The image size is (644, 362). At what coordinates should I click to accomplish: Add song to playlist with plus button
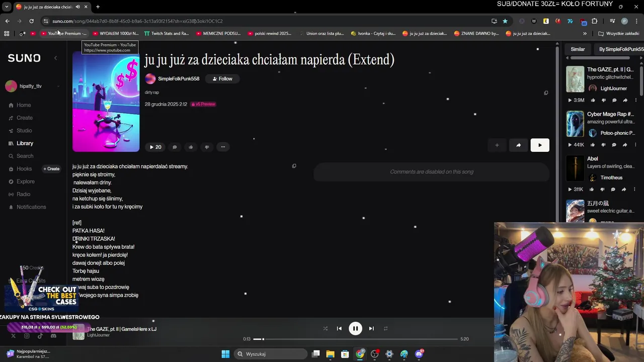(497, 145)
